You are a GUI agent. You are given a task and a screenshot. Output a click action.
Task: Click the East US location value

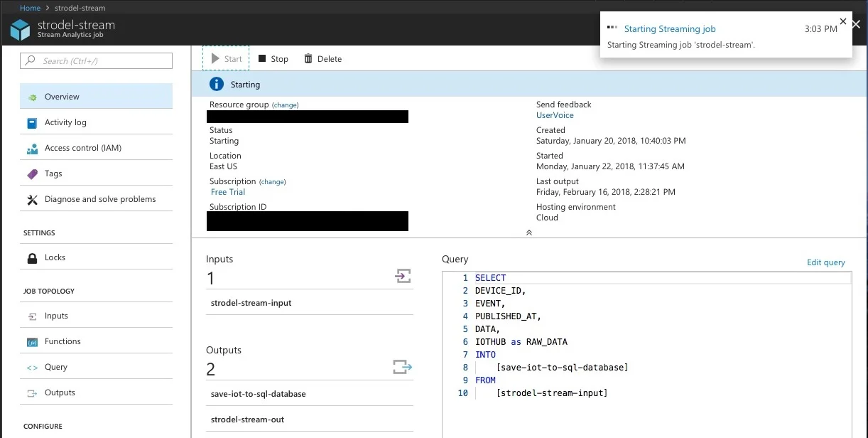coord(223,166)
